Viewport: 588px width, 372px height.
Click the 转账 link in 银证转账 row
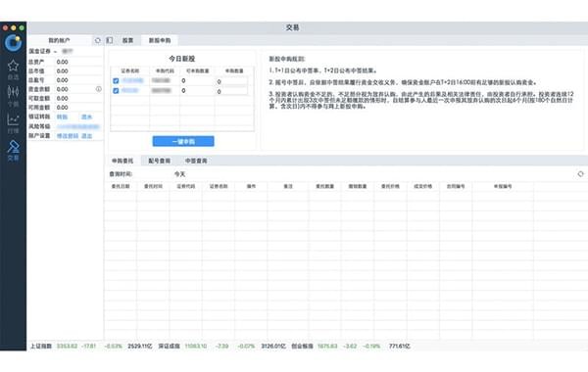click(63, 116)
